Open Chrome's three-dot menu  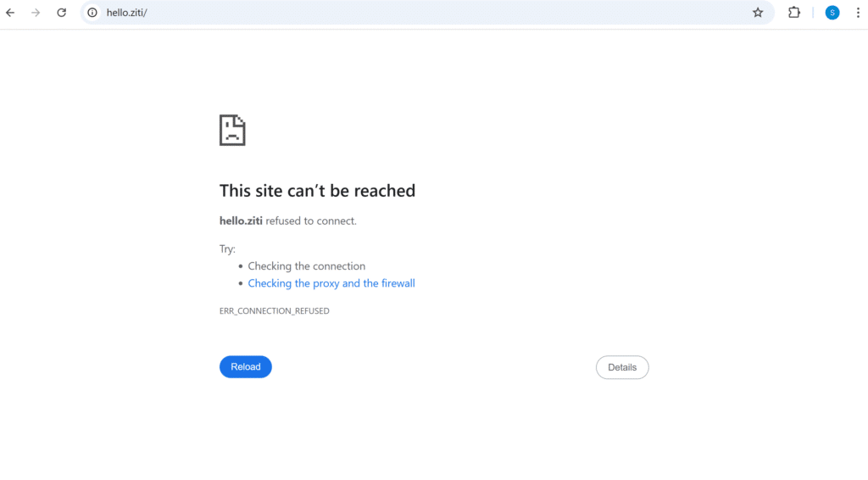pos(857,13)
